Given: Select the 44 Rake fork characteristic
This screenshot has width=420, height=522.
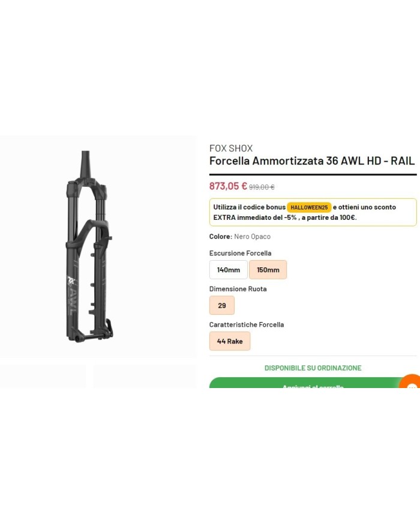Looking at the screenshot, I should pos(230,341).
